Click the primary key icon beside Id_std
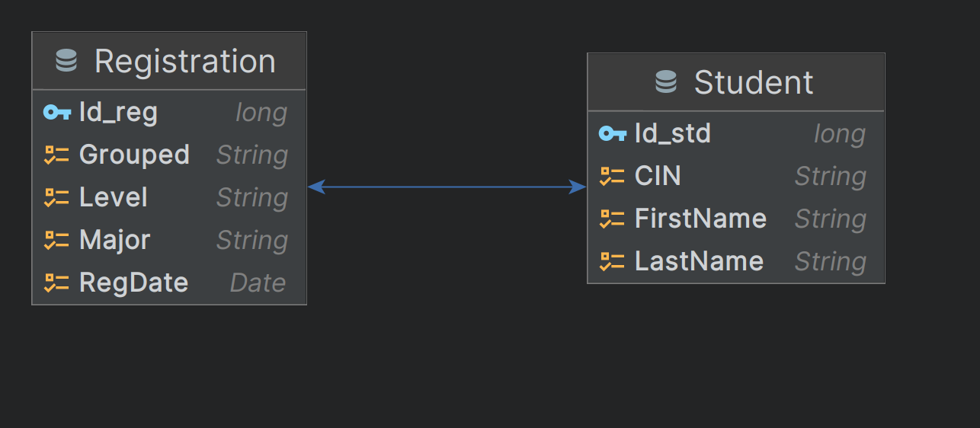The image size is (980, 428). [x=613, y=134]
